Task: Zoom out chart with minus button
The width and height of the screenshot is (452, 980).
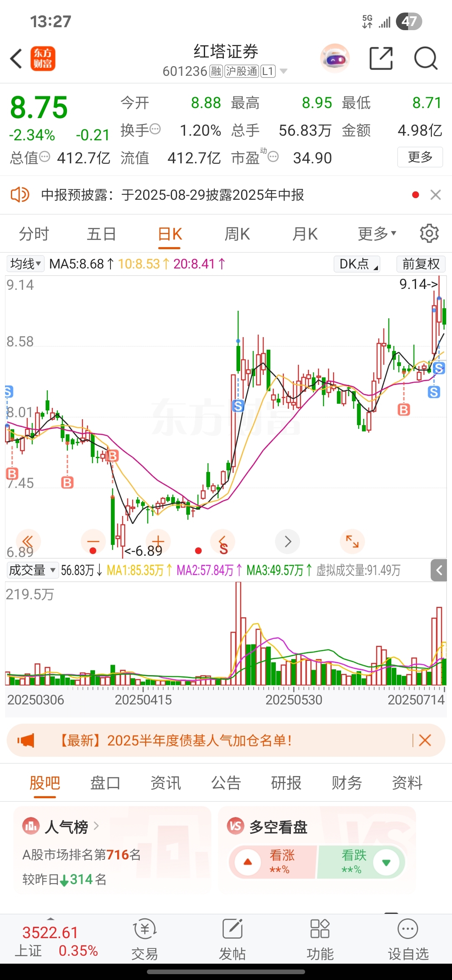Action: [93, 541]
